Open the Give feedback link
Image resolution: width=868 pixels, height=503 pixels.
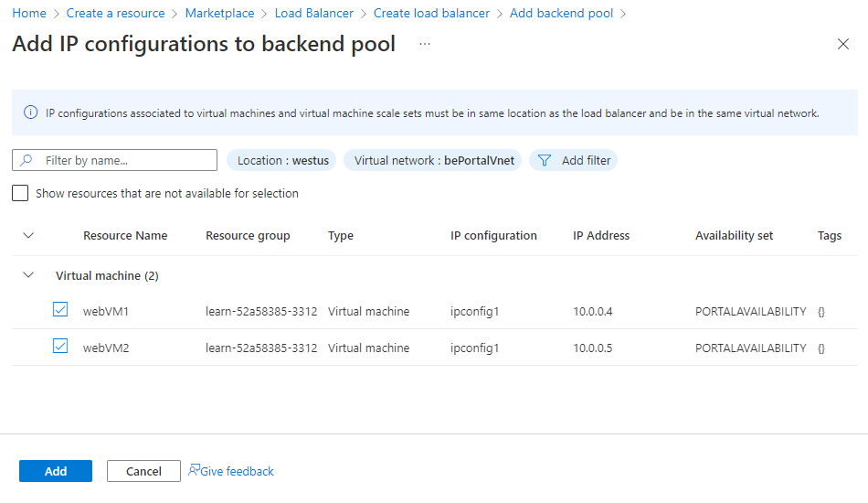tap(237, 471)
